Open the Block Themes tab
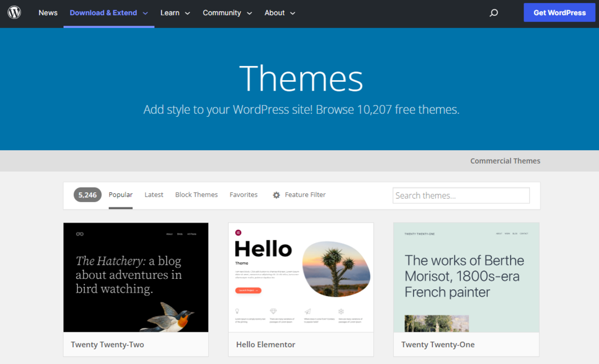 click(x=197, y=195)
